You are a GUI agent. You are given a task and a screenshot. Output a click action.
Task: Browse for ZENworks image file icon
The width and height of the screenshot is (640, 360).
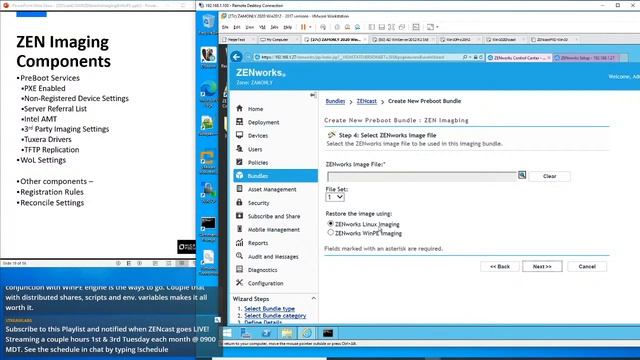point(522,175)
